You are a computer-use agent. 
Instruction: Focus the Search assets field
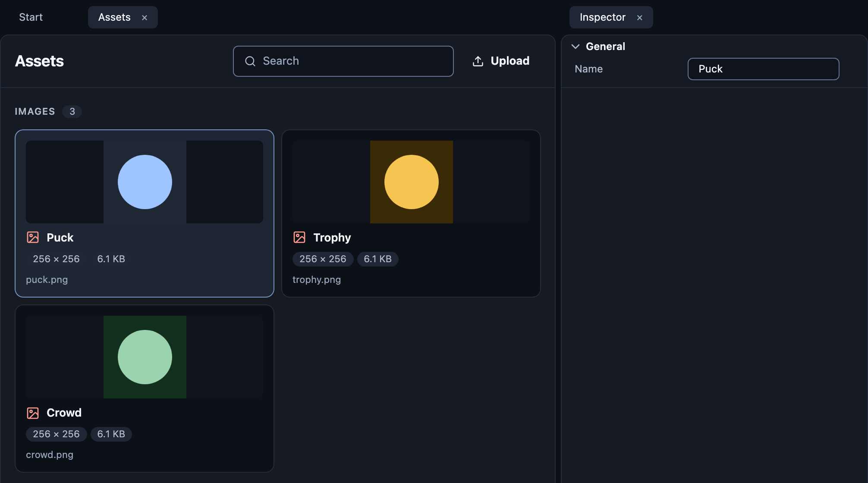(x=343, y=61)
